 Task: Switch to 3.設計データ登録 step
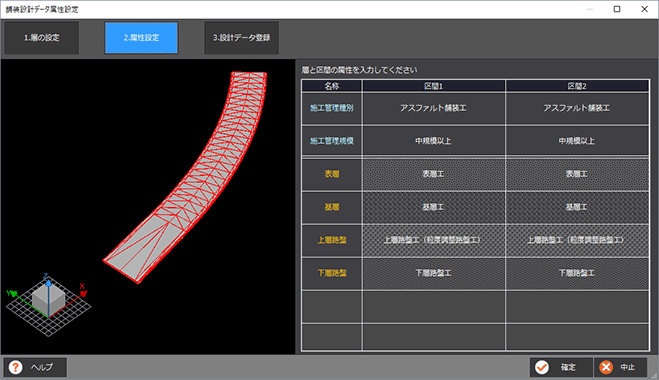[241, 37]
